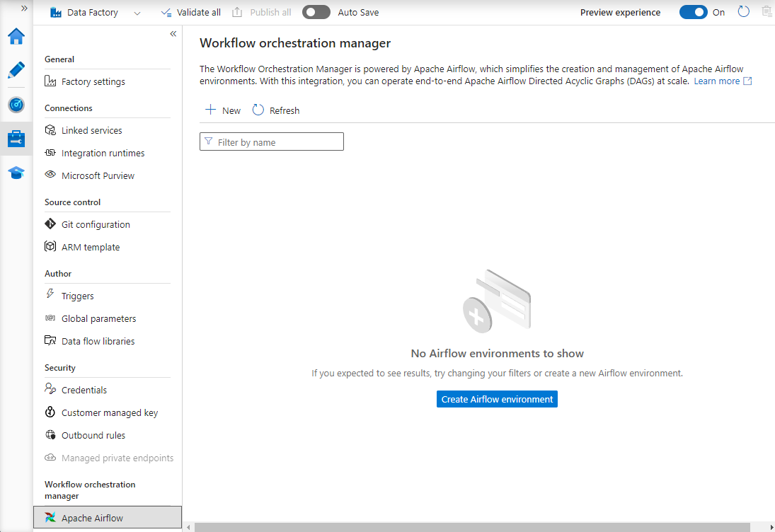Switch to Git configuration

click(x=96, y=224)
